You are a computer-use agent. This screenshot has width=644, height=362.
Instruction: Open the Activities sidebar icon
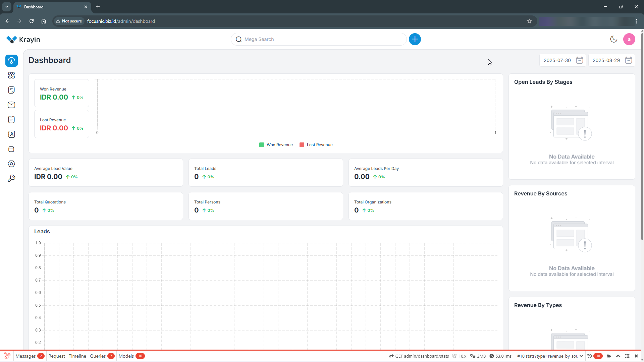pos(11,120)
